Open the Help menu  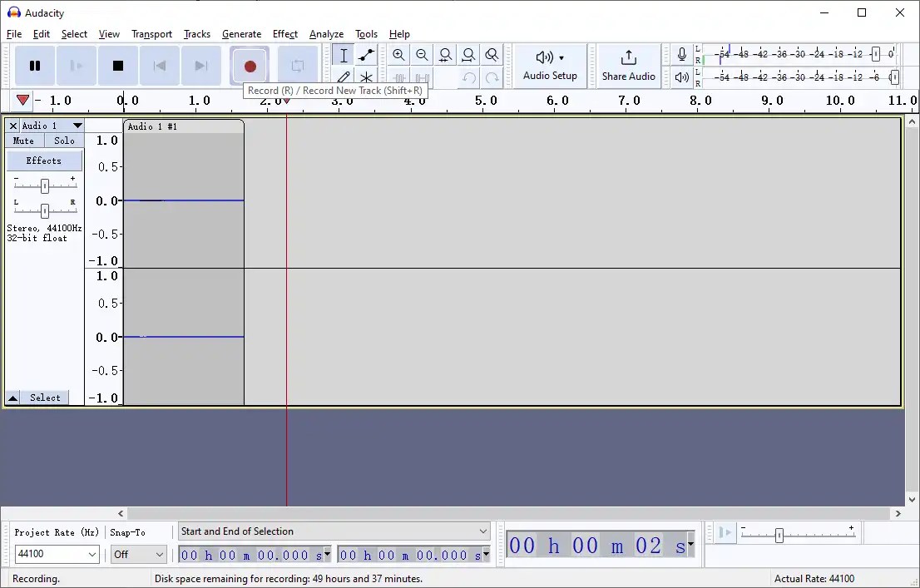(399, 34)
